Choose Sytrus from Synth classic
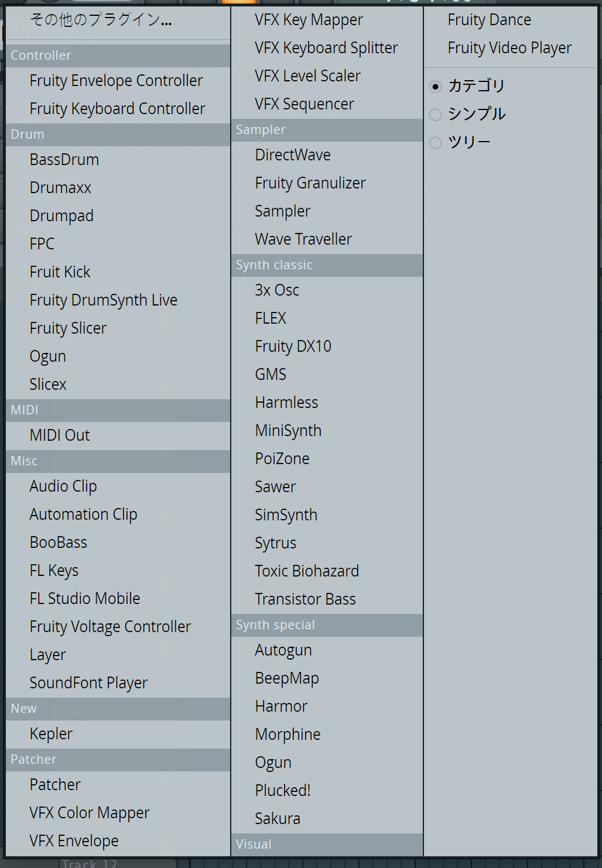 (x=275, y=543)
